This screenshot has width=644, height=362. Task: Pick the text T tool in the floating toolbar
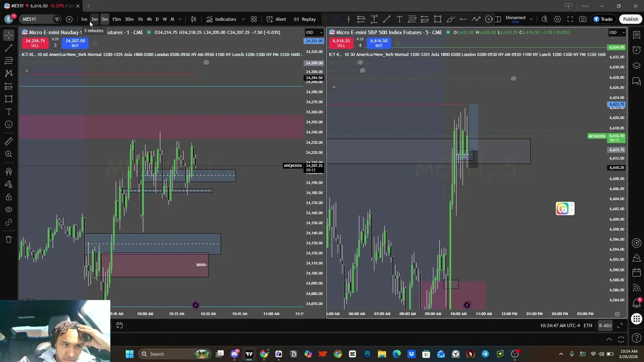pos(399,19)
